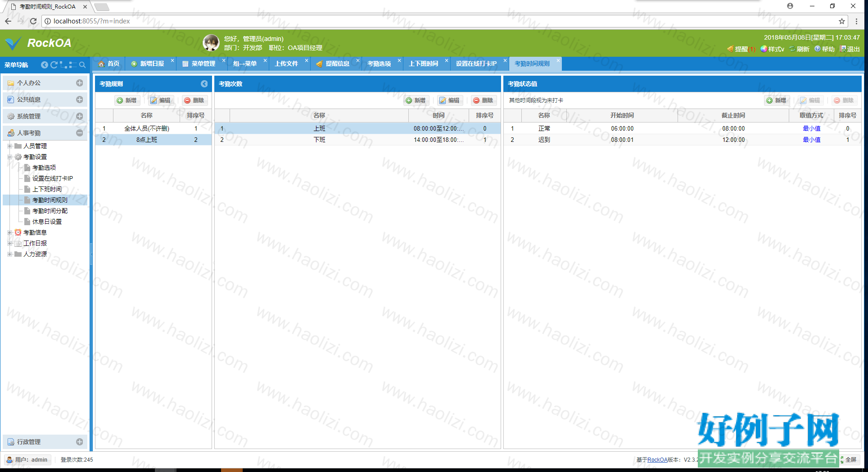Click the browser reload button
868x472 pixels.
33,21
